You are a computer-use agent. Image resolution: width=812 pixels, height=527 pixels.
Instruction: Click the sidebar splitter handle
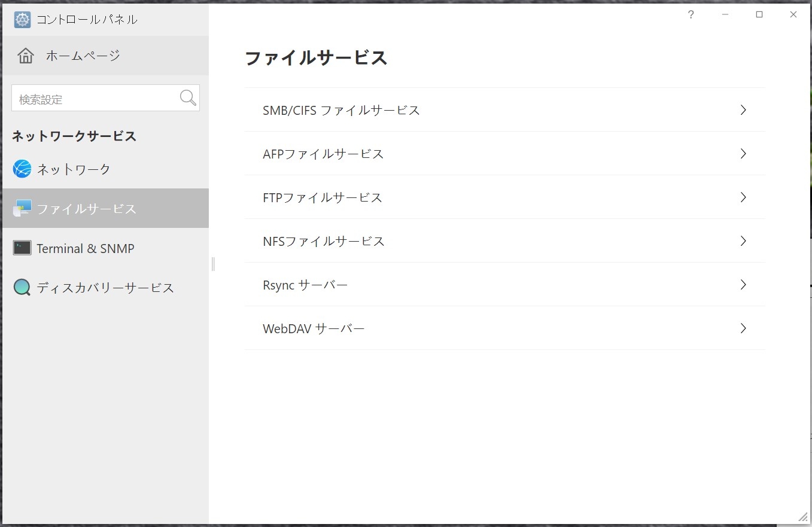pyautogui.click(x=213, y=264)
